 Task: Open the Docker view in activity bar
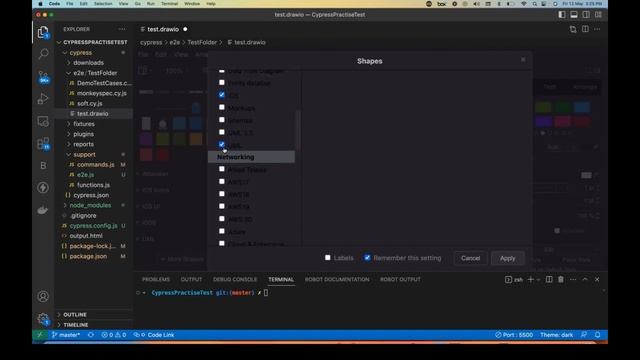click(43, 210)
